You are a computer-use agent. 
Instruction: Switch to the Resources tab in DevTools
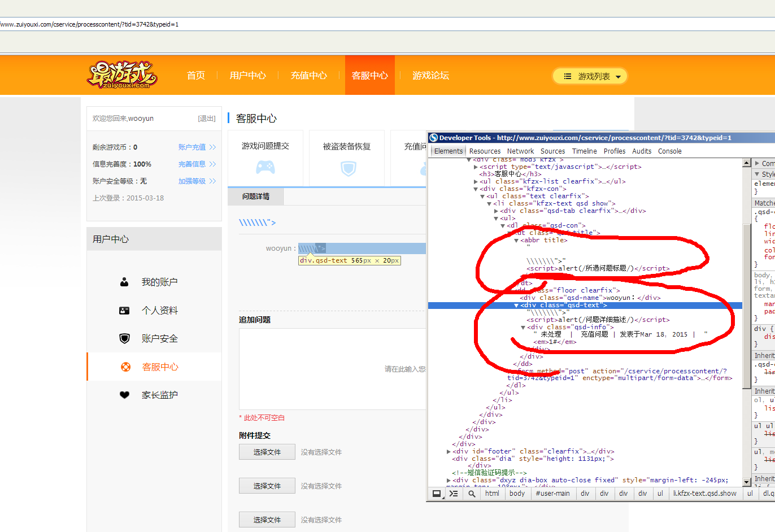[485, 151]
